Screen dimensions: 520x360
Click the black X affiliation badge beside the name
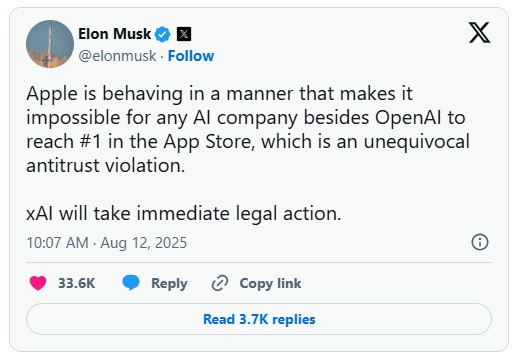click(184, 34)
